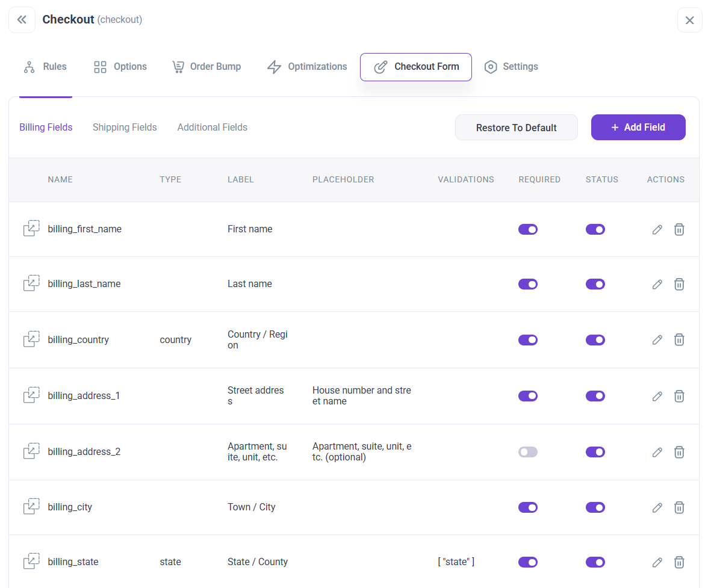Click drag handle icon for billing_address_1
The width and height of the screenshot is (708, 588).
31,395
